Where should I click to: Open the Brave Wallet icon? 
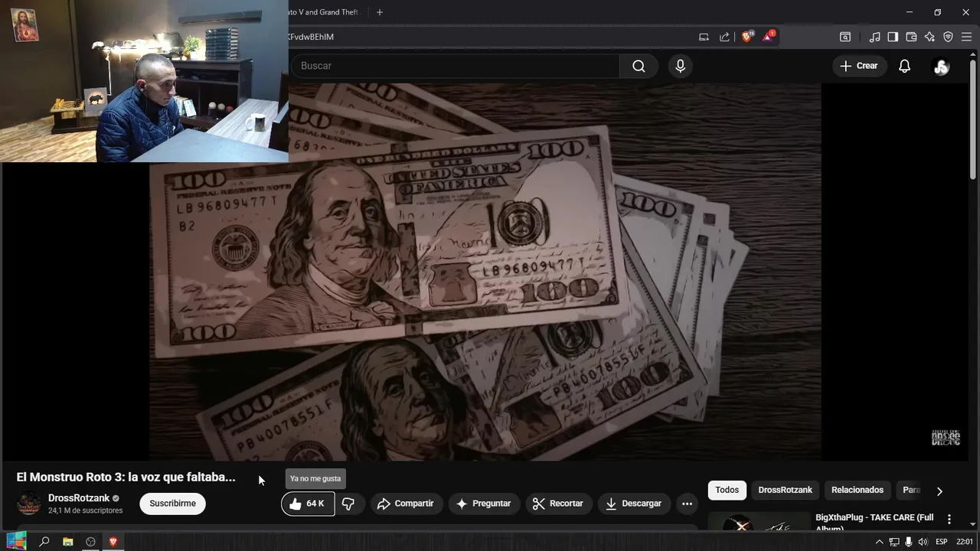pyautogui.click(x=911, y=37)
